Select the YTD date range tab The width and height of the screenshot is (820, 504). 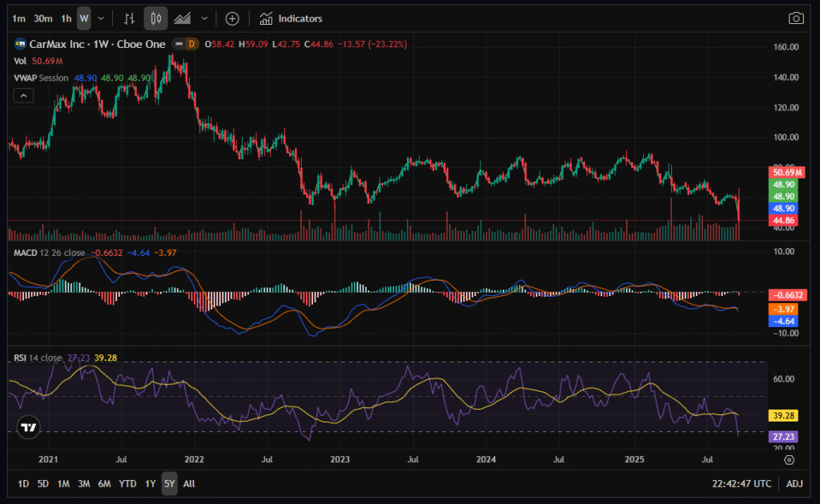(x=127, y=484)
